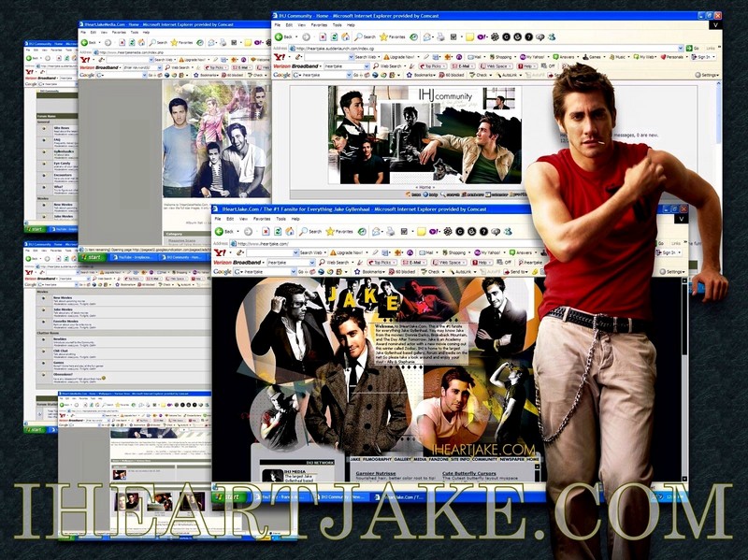This screenshot has width=748, height=560.
Task: Click yellow notes icon in IHeartJake.Com fansite window
Action: tap(421, 231)
